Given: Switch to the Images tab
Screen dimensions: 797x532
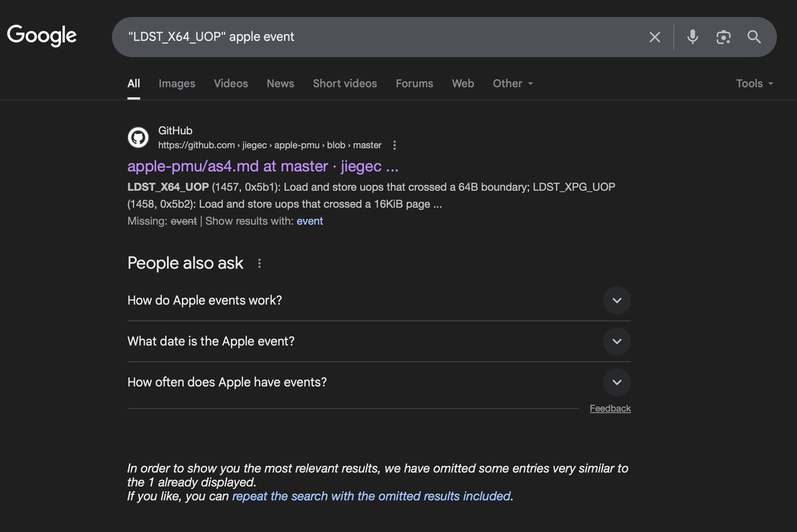Looking at the screenshot, I should [x=177, y=84].
